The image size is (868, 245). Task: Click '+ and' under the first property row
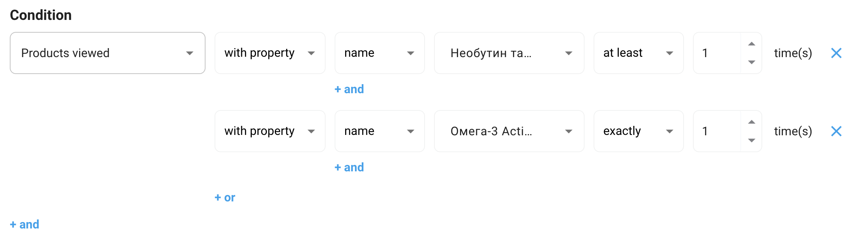[349, 89]
